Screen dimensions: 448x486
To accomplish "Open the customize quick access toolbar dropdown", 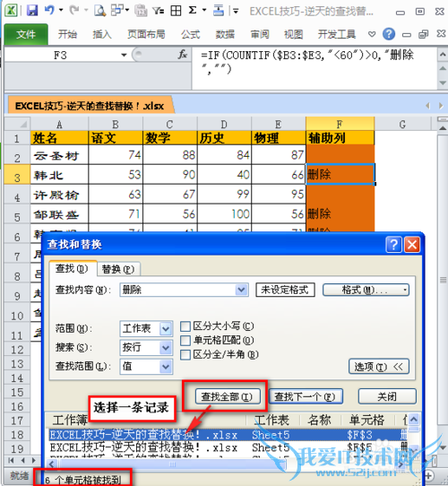I will pyautogui.click(x=236, y=12).
